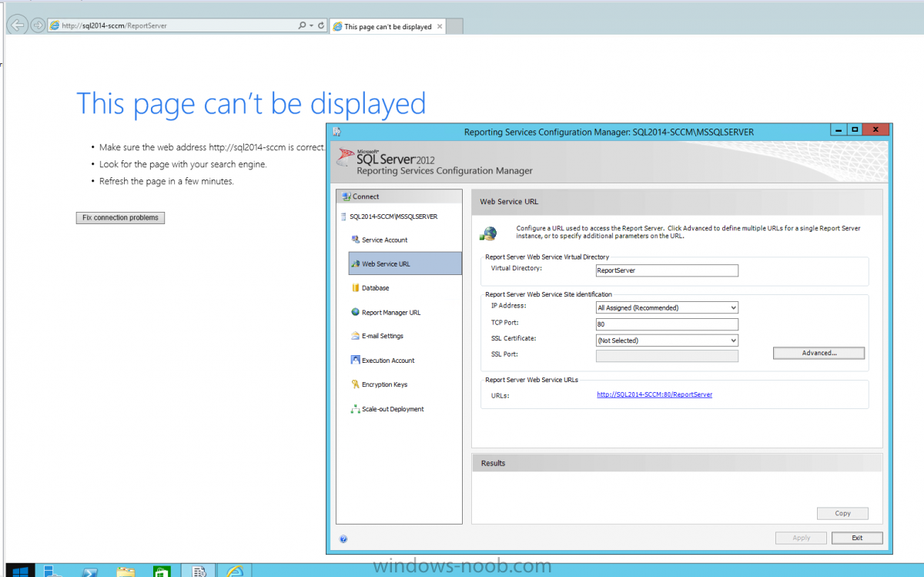This screenshot has height=577, width=924.
Task: Click the Connect icon in left panel
Action: pos(346,196)
